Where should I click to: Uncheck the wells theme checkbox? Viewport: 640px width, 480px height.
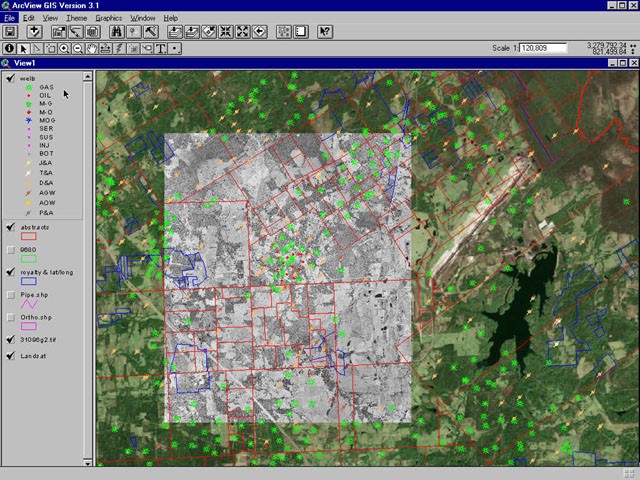pyautogui.click(x=10, y=77)
